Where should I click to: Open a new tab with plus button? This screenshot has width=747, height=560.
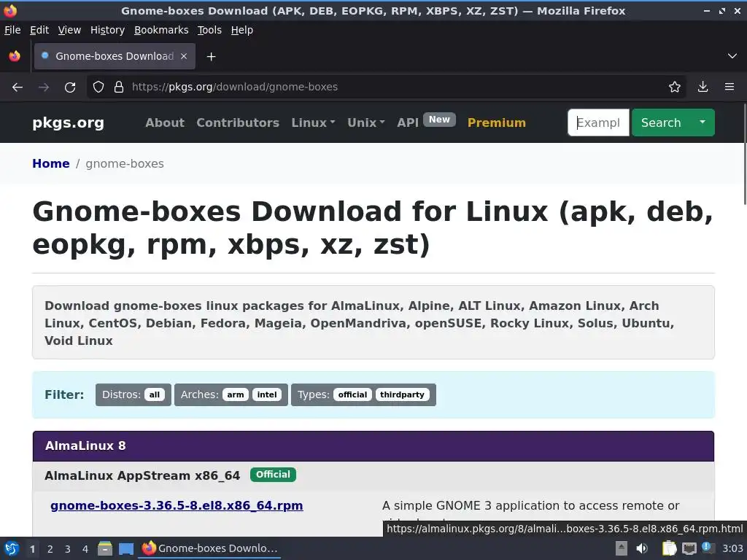pos(211,57)
